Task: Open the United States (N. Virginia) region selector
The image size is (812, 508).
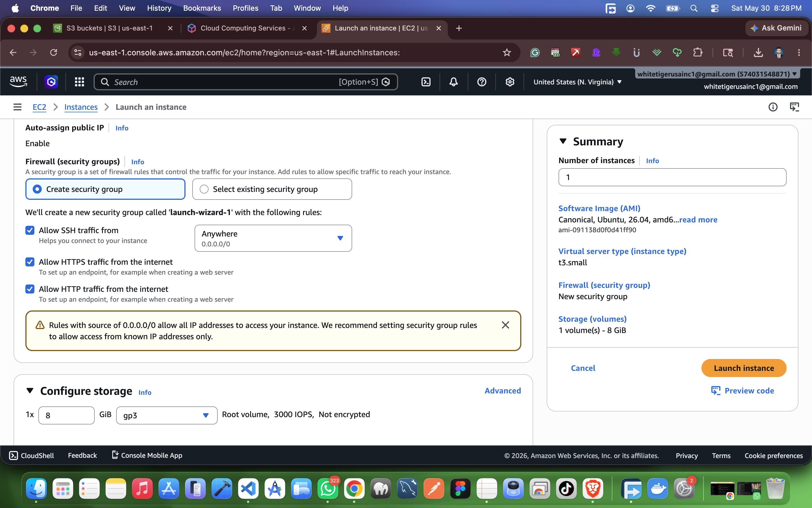Action: (x=577, y=82)
